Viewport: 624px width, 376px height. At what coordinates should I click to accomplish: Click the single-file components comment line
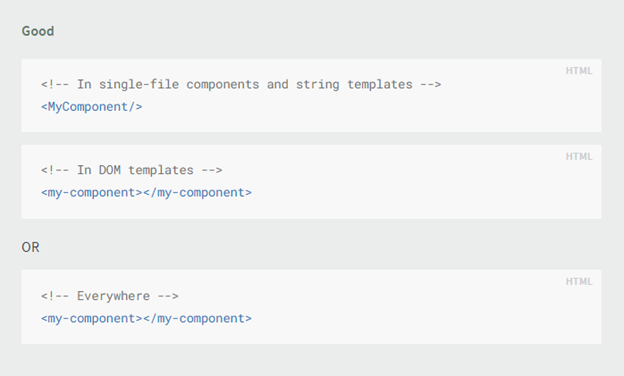point(241,85)
